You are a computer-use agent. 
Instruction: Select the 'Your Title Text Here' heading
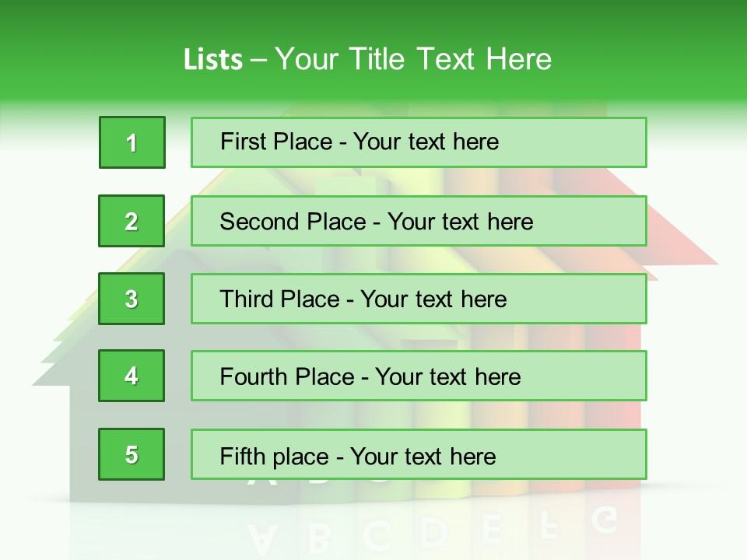click(x=413, y=59)
